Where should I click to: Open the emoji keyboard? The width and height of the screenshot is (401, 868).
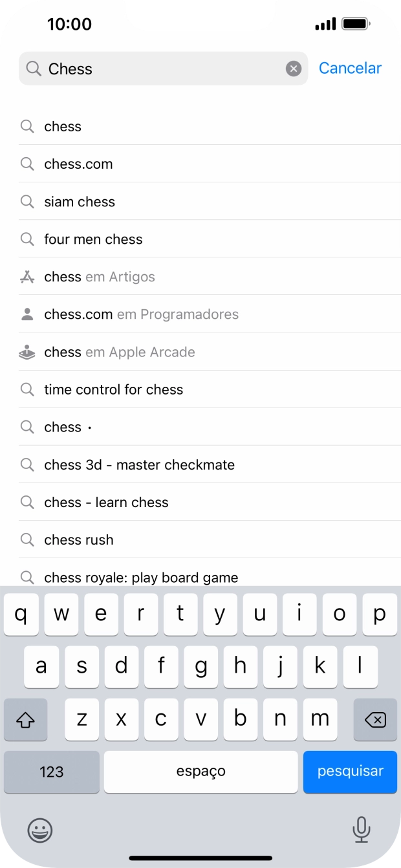click(40, 830)
